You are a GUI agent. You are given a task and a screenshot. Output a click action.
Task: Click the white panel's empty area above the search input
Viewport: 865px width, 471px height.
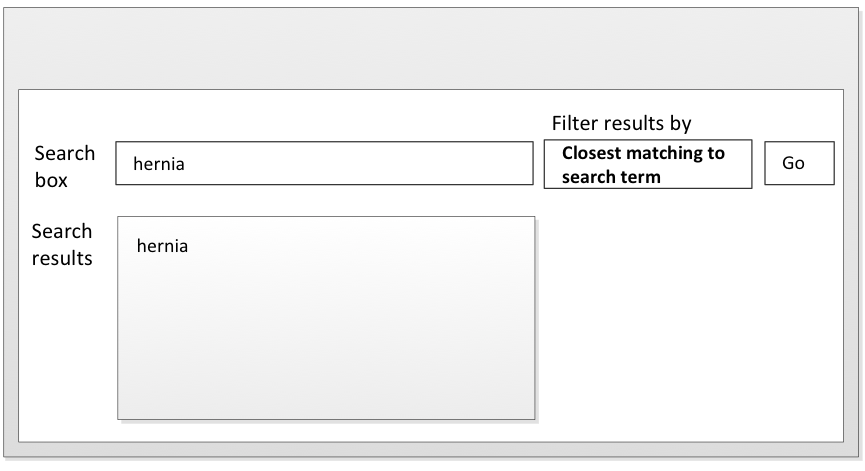click(x=324, y=116)
